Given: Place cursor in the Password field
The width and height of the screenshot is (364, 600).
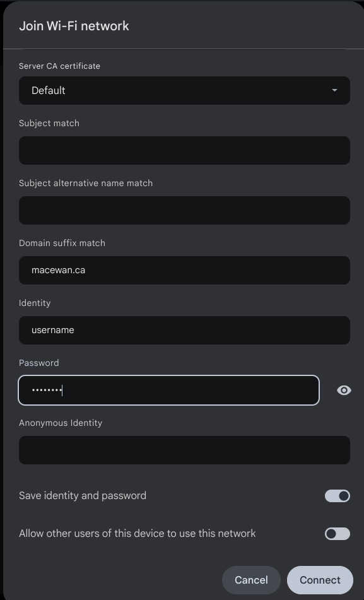Looking at the screenshot, I should tap(168, 390).
